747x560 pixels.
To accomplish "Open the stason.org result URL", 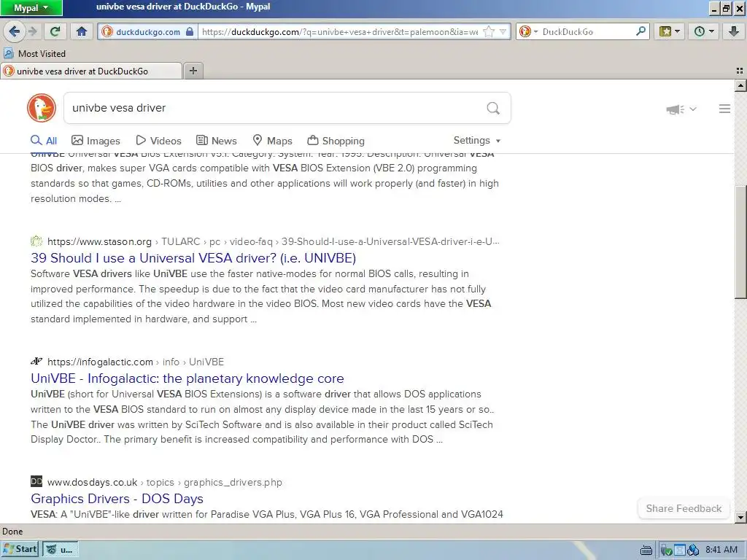I will pos(274,241).
